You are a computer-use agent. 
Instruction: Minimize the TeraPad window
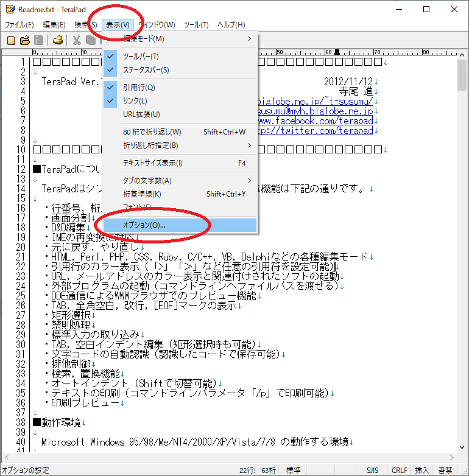[399, 9]
